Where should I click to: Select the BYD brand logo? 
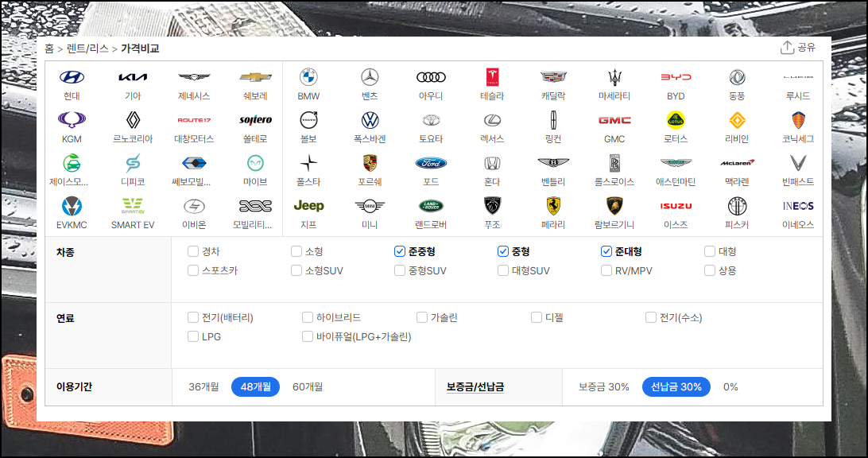click(676, 78)
